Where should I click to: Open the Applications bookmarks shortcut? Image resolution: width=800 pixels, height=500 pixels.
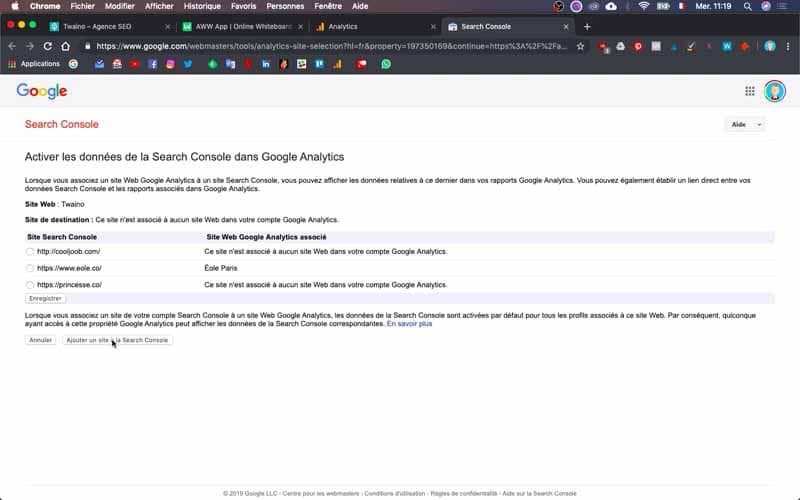pos(34,64)
